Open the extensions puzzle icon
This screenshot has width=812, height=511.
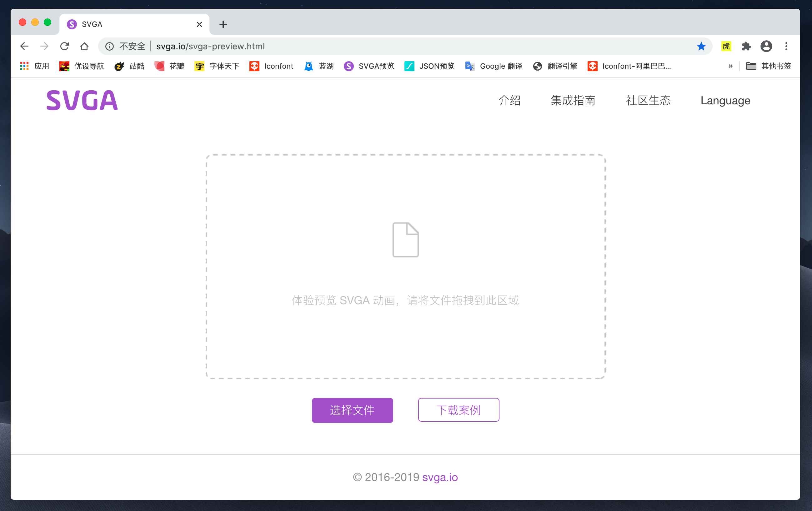(x=746, y=46)
